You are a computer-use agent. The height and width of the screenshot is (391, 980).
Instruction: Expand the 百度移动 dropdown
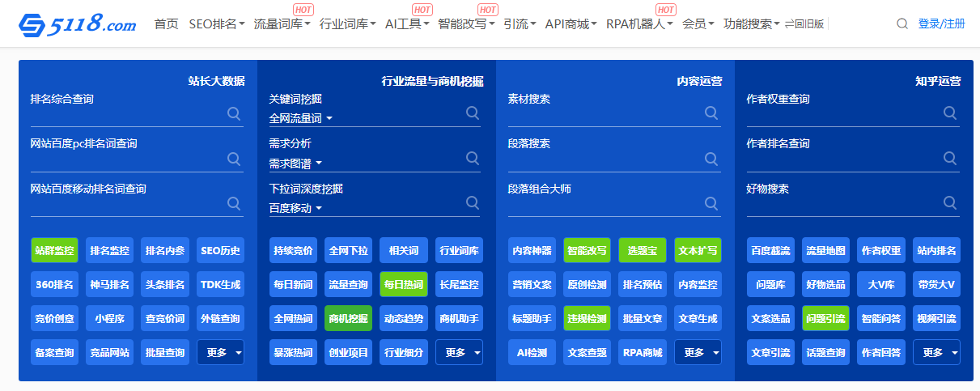pyautogui.click(x=295, y=209)
